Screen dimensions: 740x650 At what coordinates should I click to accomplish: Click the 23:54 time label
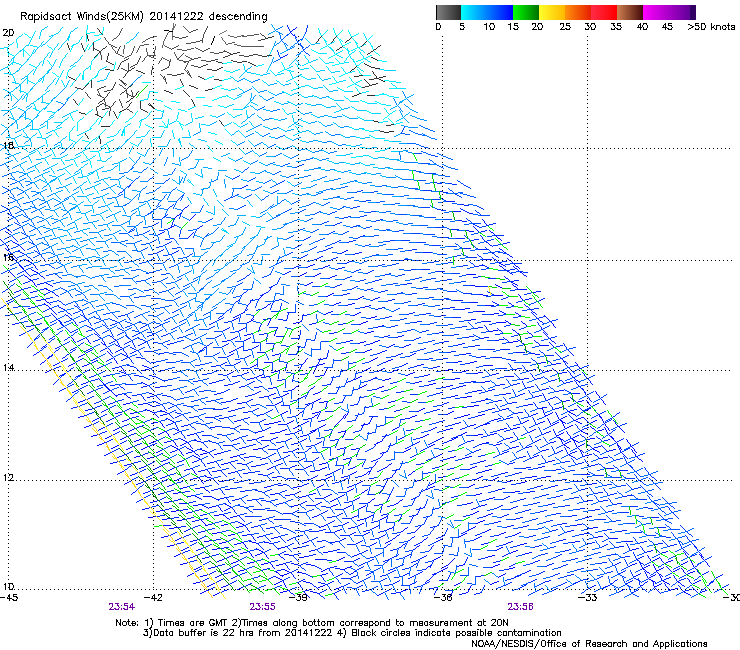tap(122, 607)
